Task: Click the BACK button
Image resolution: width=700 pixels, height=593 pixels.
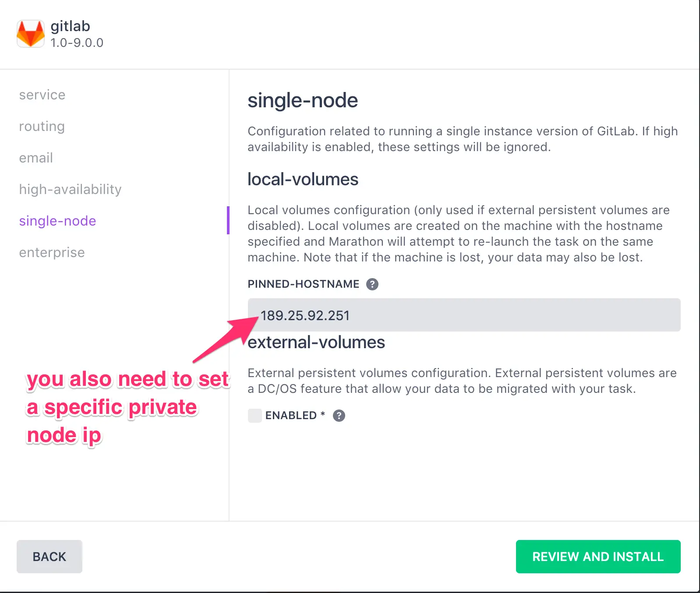Action: tap(49, 557)
